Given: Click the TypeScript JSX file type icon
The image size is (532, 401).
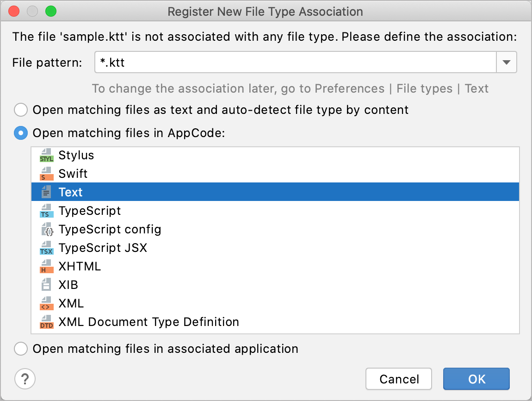Looking at the screenshot, I should coord(47,248).
